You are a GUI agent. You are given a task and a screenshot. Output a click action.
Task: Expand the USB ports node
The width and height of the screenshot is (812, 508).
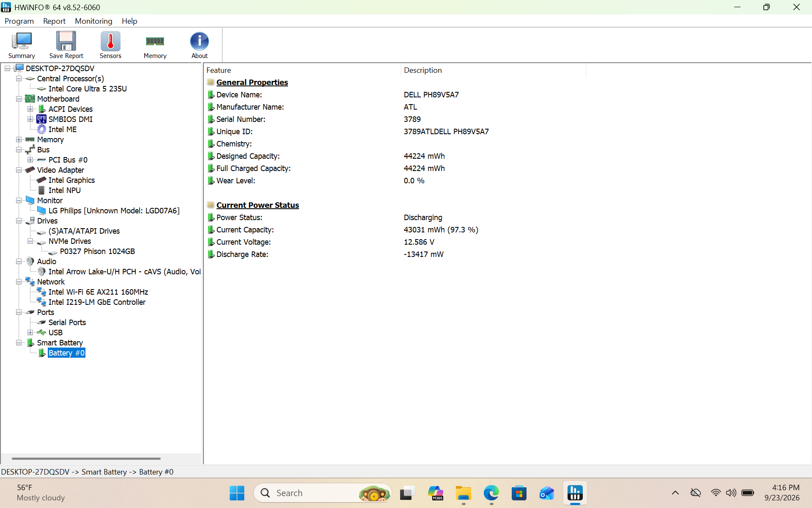tap(30, 333)
